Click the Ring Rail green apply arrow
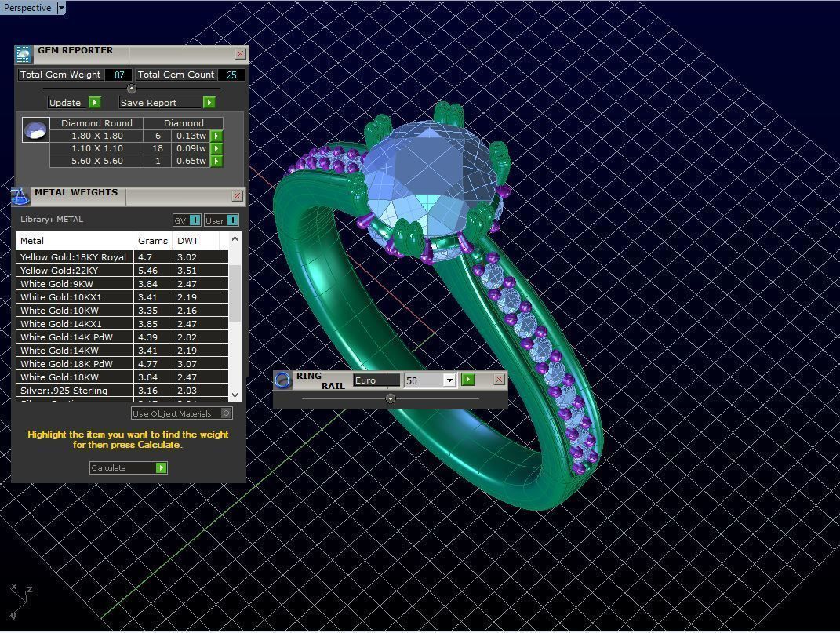The height and width of the screenshot is (633, 840). [467, 380]
